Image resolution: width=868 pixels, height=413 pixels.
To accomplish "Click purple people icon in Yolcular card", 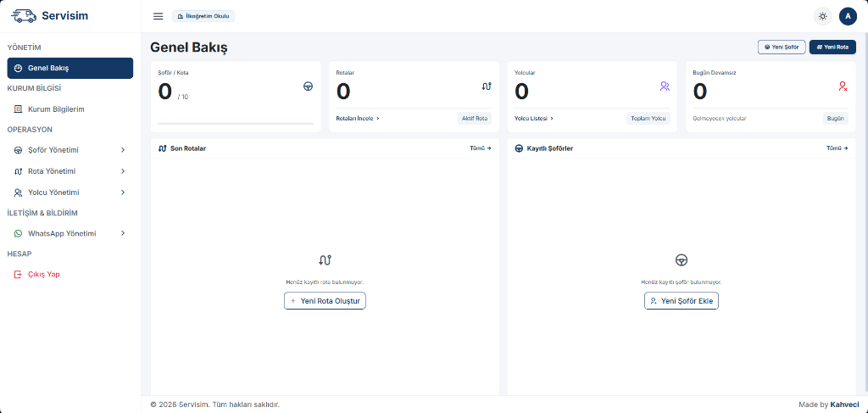I will [x=665, y=86].
